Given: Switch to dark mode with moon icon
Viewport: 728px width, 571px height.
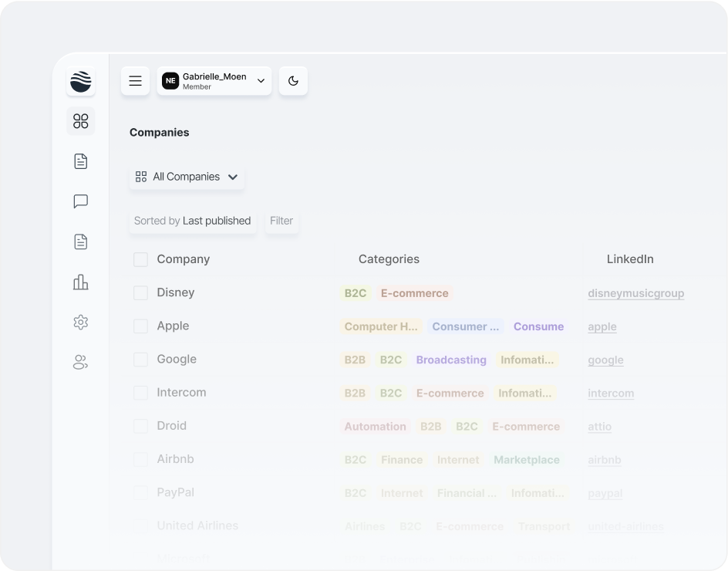Looking at the screenshot, I should 293,81.
